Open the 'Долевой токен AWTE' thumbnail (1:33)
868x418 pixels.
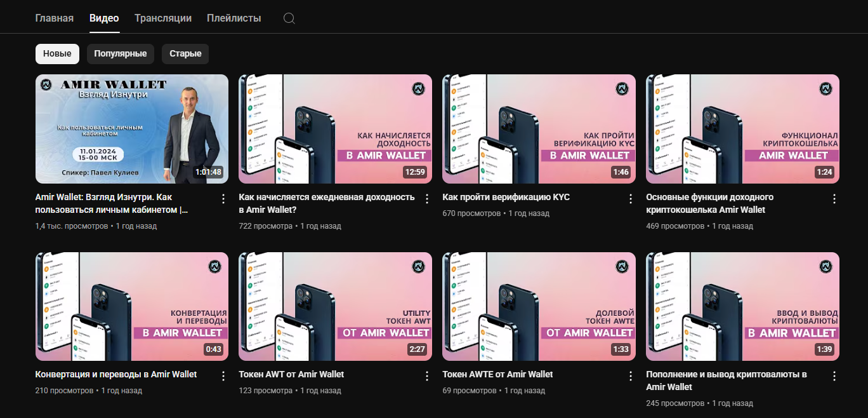click(539, 306)
